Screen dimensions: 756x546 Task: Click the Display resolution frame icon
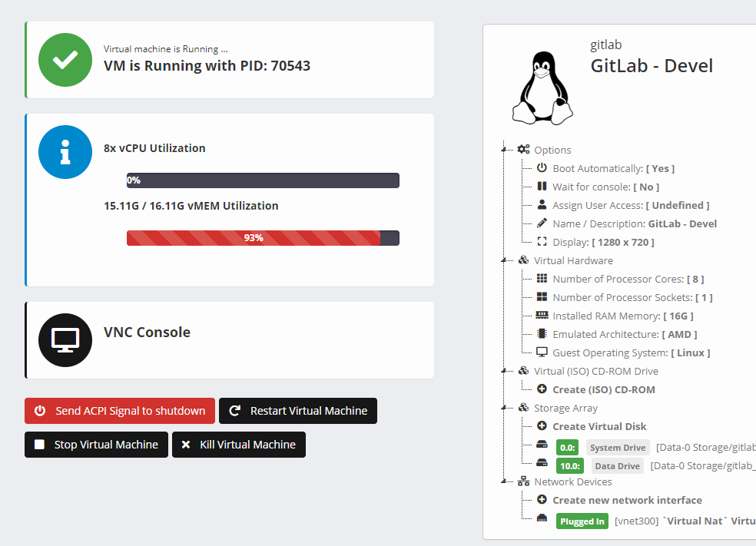tap(542, 241)
